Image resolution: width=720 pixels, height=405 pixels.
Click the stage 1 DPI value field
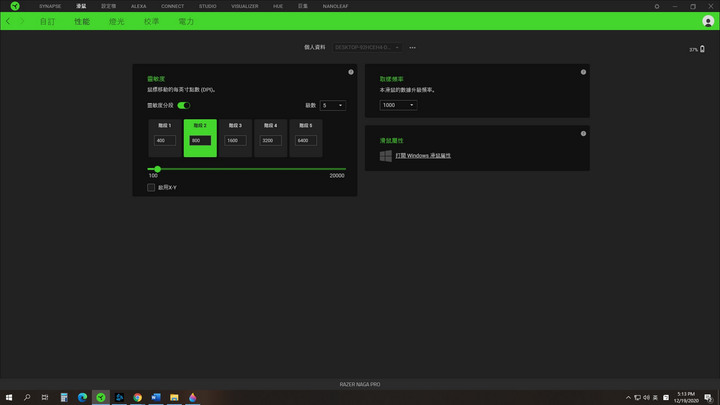click(165, 141)
